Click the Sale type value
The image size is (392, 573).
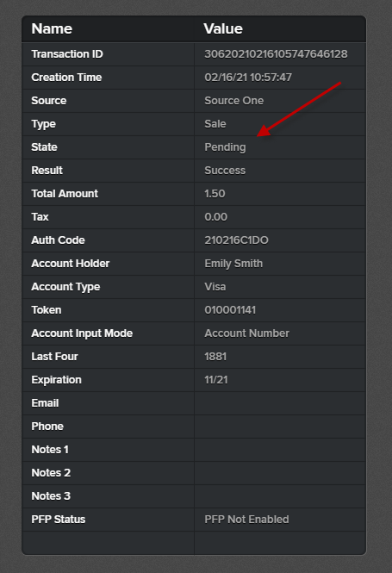(215, 124)
